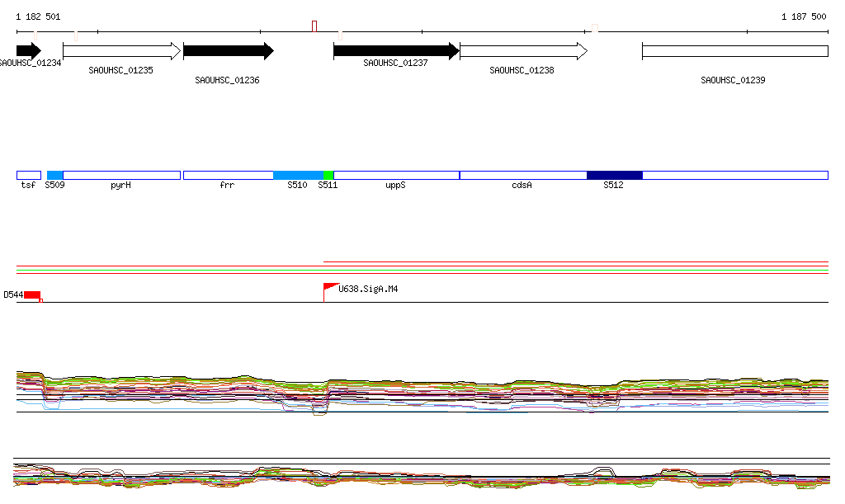Click the white SAOUHSC_01238 gene arrow
The height and width of the screenshot is (504, 845).
pos(523,51)
